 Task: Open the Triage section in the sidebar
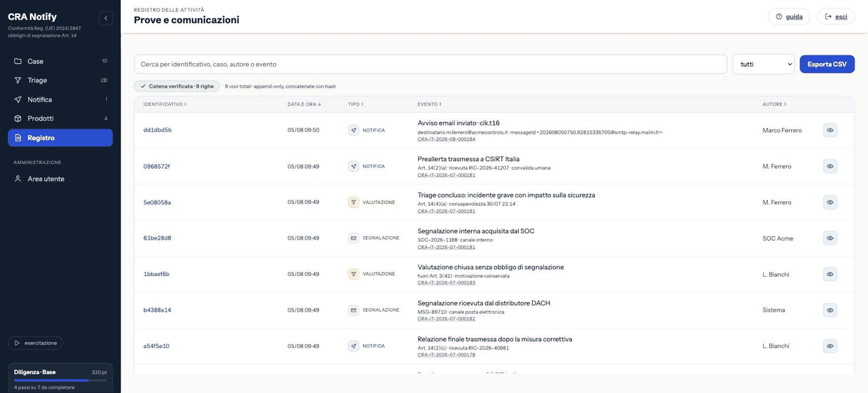(60, 81)
